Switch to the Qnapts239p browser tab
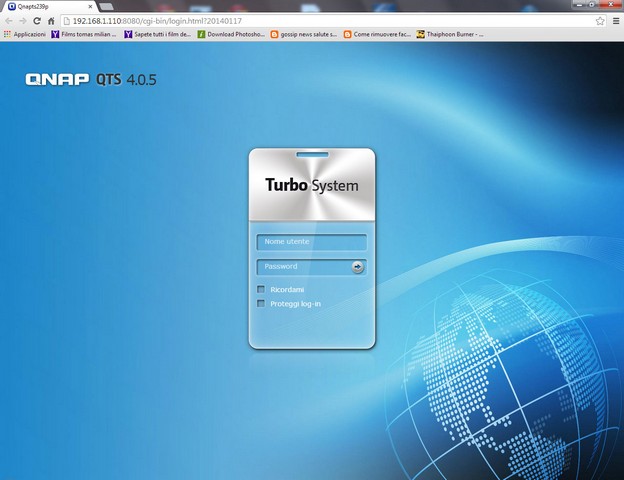 click(40, 6)
